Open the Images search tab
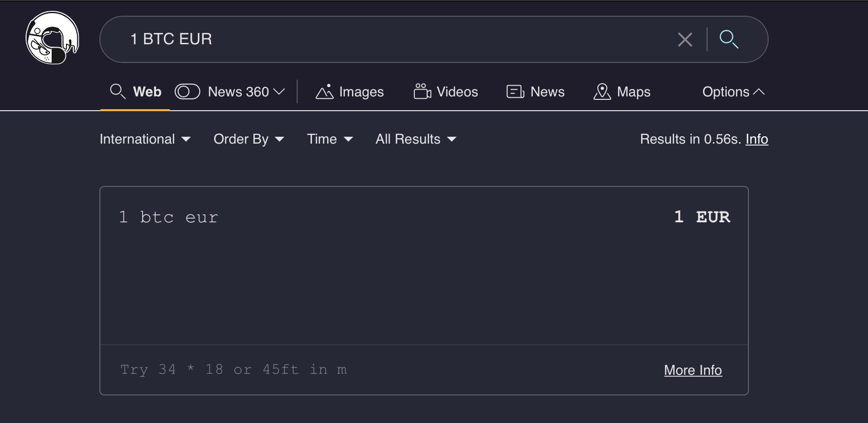868x423 pixels. tap(350, 92)
